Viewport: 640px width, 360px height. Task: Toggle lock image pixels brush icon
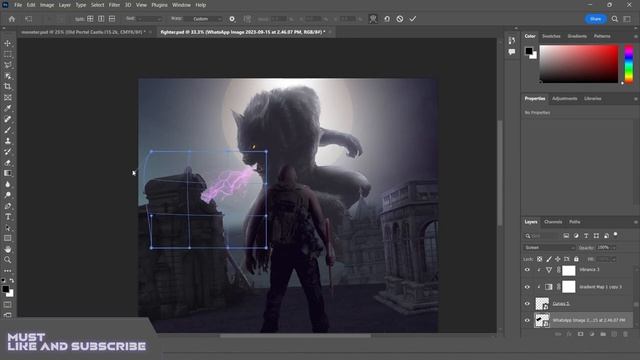coord(549,259)
